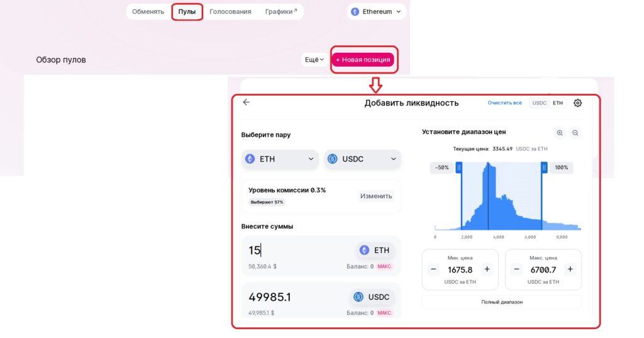Open the settings gear icon

coord(577,103)
